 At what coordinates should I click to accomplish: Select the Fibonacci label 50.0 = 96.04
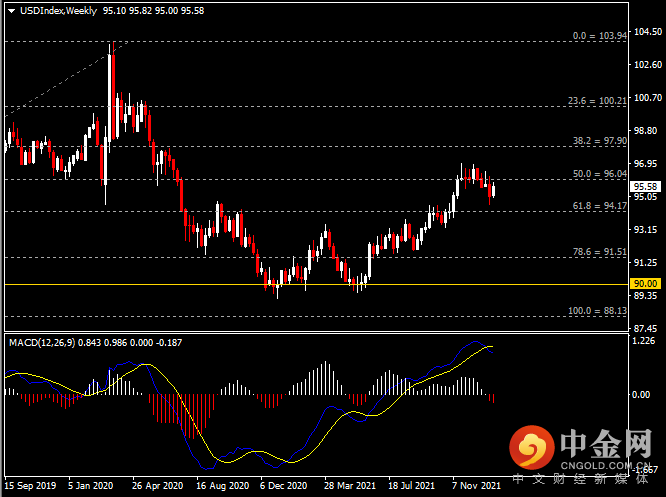point(599,174)
